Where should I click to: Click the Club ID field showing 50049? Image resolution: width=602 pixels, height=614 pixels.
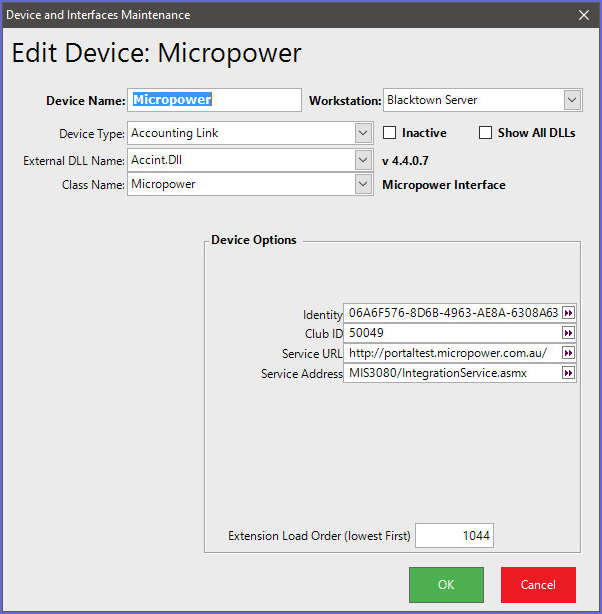(x=453, y=333)
